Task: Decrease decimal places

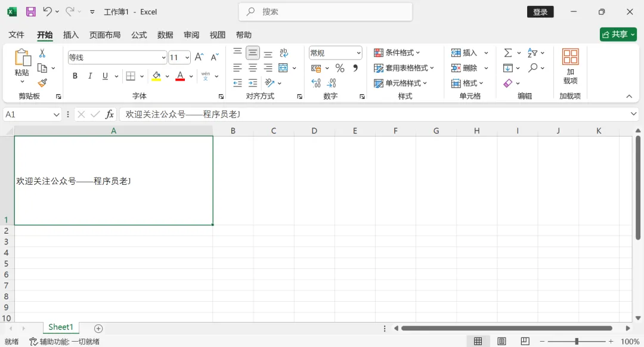Action: click(x=332, y=83)
